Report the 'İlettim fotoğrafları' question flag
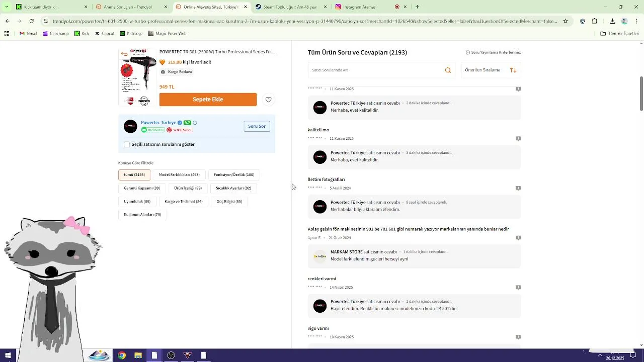This screenshot has width=644, height=362. click(518, 188)
